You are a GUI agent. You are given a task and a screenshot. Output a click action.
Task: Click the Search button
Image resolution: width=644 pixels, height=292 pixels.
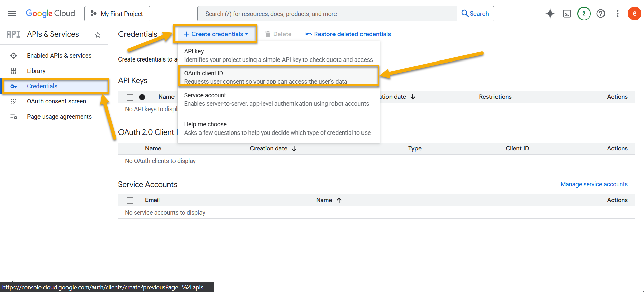[x=475, y=14]
